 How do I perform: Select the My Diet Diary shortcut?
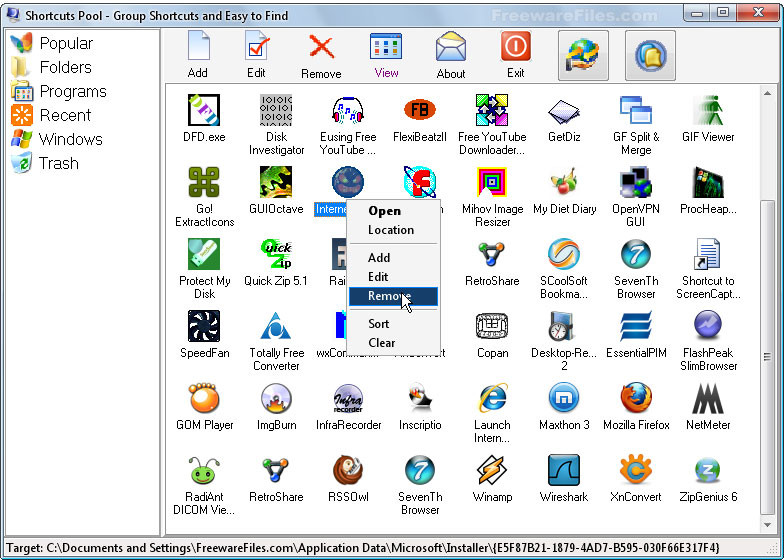(564, 190)
